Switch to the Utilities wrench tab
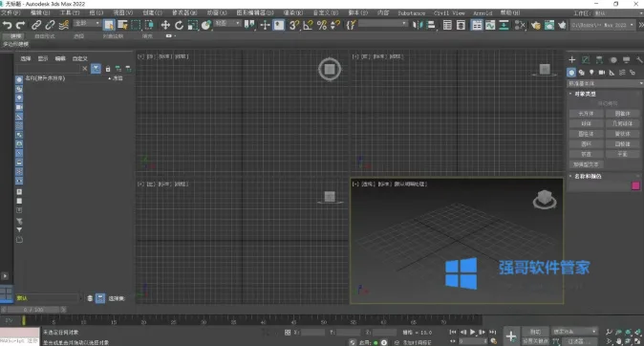The height and width of the screenshot is (346, 644). pyautogui.click(x=639, y=60)
